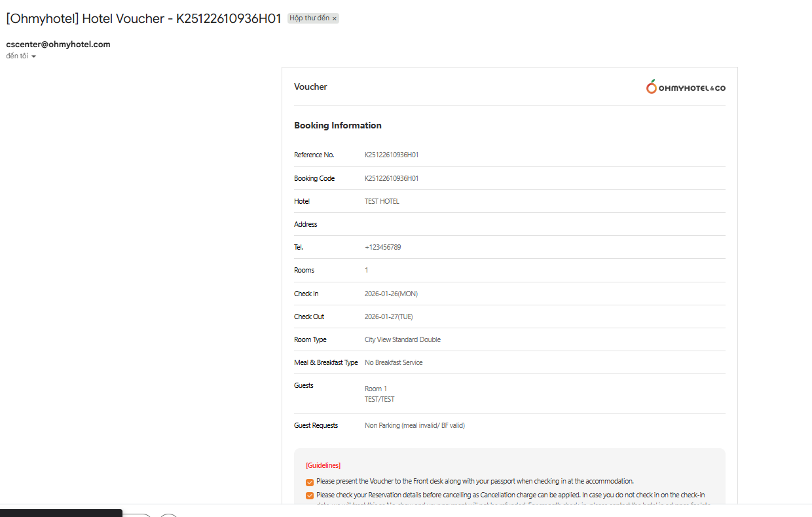Viewport: 812px width, 517px height.
Task: Click the No Breakfast Service text
Action: pyautogui.click(x=393, y=362)
